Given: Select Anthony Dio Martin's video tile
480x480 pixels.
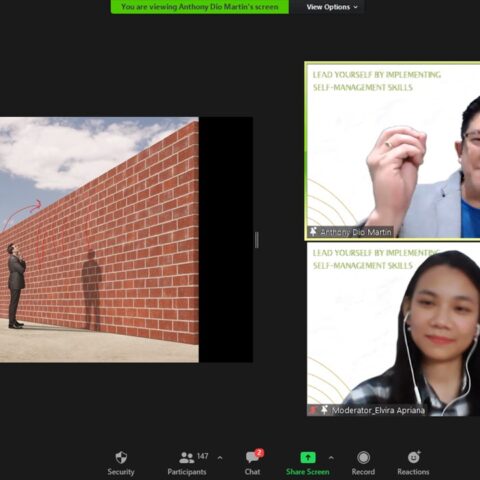Looking at the screenshot, I should click(x=392, y=150).
